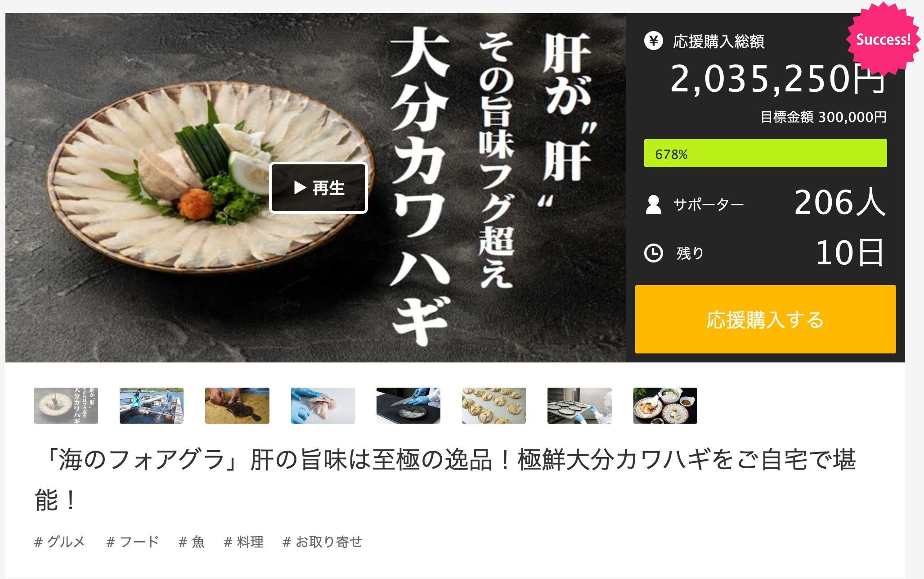The width and height of the screenshot is (924, 579).
Task: Click the yen icon beside 応援購入総額
Action: [x=653, y=41]
